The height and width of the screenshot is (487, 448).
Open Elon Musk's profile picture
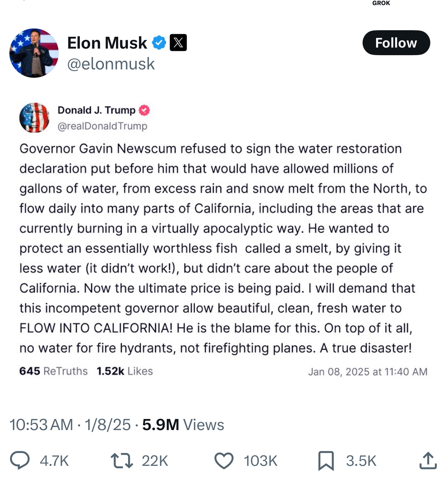34,53
